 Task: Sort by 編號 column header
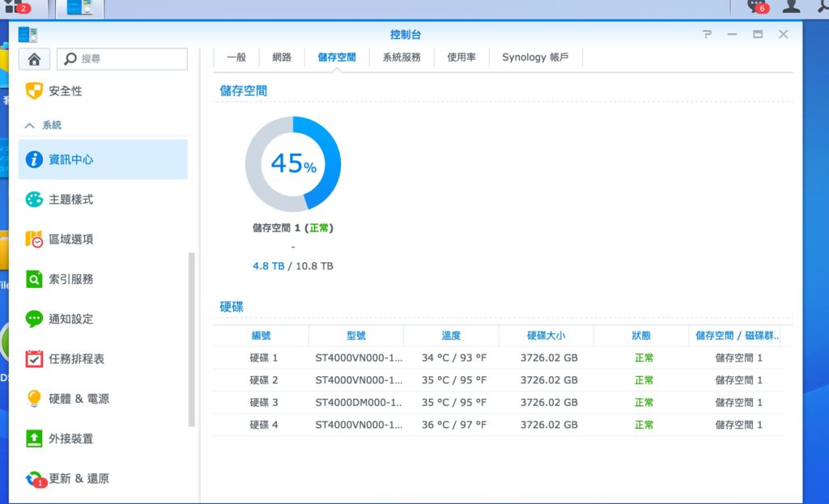[261, 336]
